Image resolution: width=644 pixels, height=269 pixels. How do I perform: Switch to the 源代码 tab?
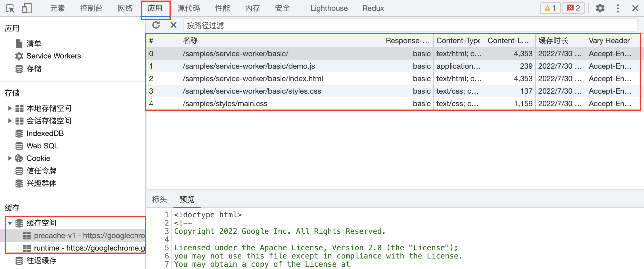[x=189, y=8]
